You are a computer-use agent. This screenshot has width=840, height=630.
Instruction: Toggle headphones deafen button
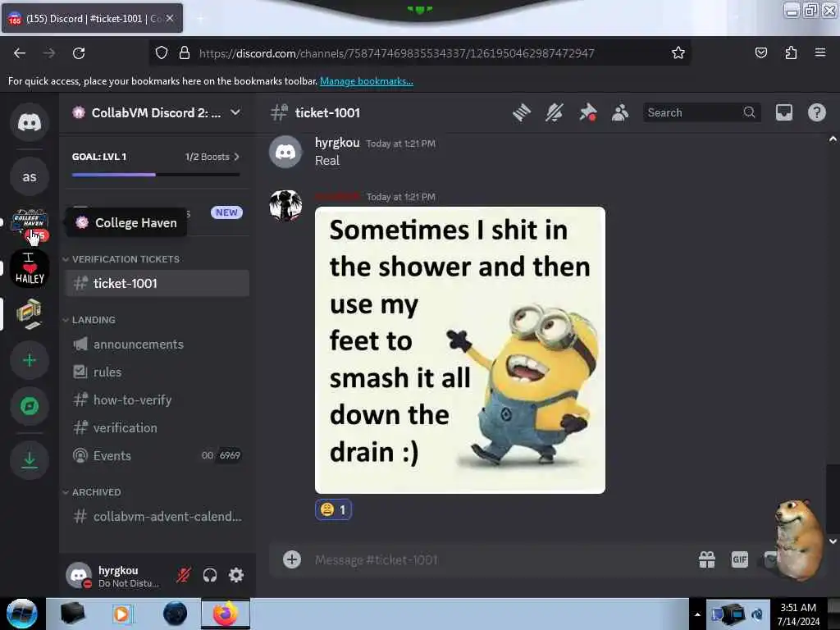click(x=210, y=575)
